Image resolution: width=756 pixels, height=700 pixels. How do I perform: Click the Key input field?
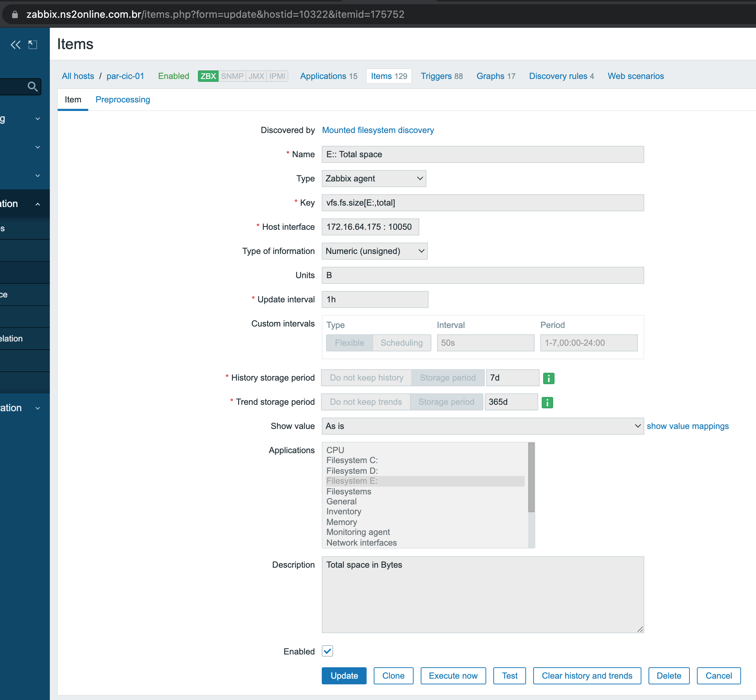[x=482, y=203]
